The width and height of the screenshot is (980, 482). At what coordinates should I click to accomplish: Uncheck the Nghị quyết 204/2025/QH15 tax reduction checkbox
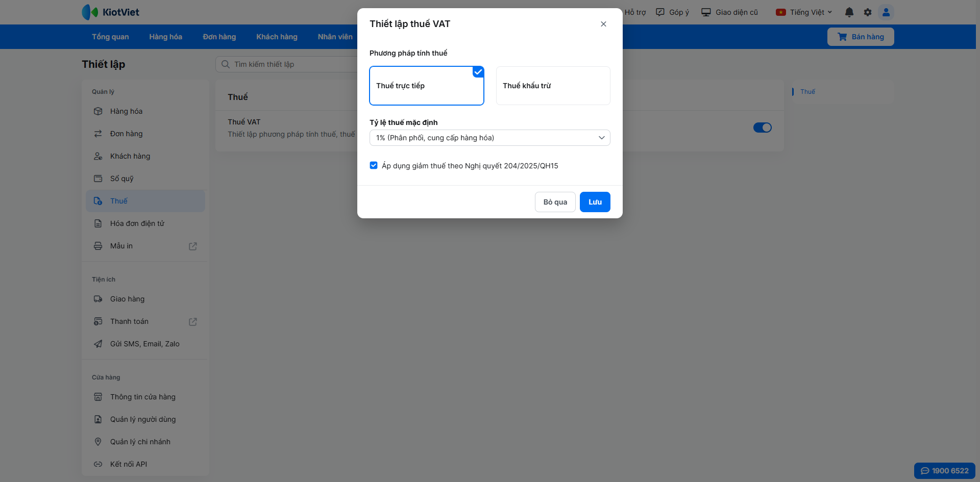point(374,165)
